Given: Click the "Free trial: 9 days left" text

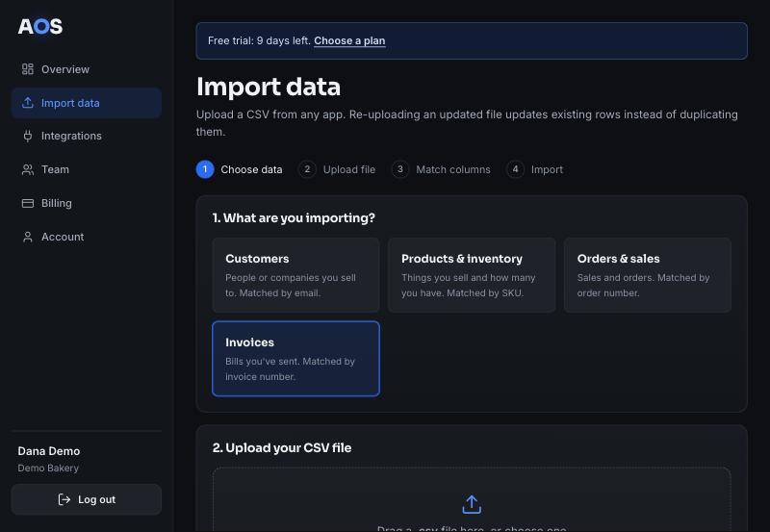Looking at the screenshot, I should (x=259, y=40).
